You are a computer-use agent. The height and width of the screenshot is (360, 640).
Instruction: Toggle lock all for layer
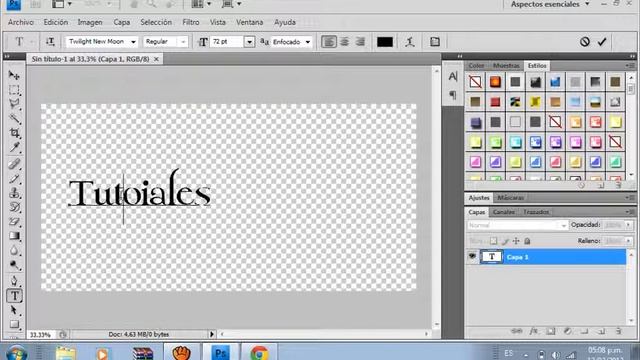(x=527, y=241)
